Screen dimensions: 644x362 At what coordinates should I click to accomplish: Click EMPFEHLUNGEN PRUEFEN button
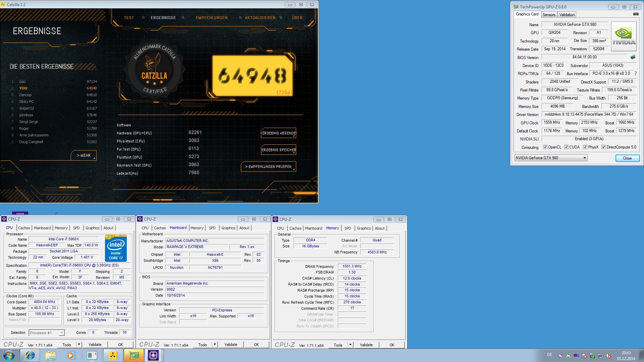[x=268, y=167]
